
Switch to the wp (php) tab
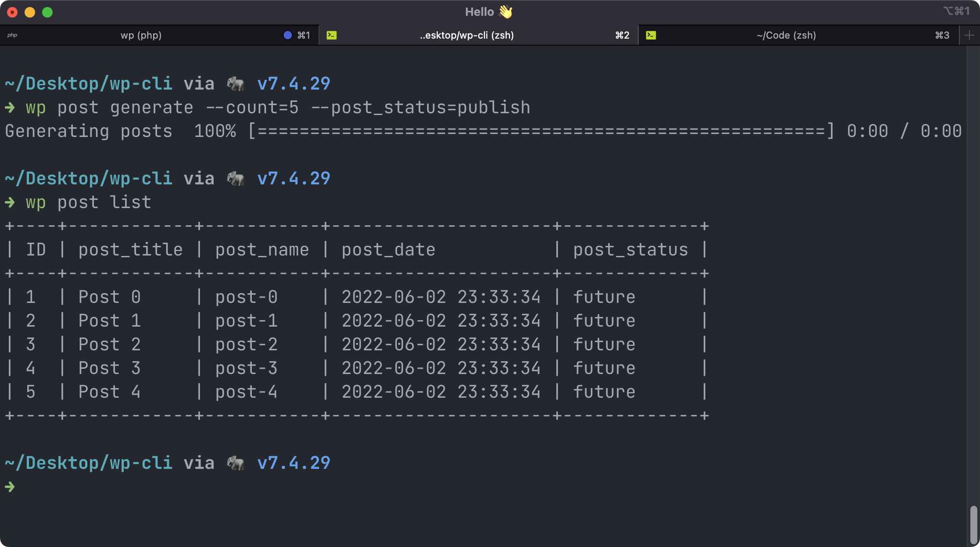coord(141,35)
